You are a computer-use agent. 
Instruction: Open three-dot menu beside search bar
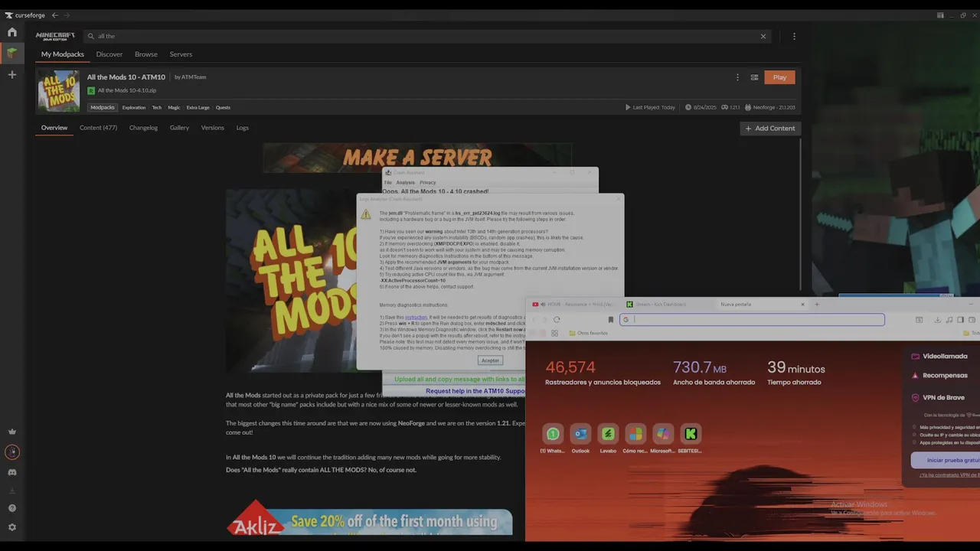(x=794, y=36)
